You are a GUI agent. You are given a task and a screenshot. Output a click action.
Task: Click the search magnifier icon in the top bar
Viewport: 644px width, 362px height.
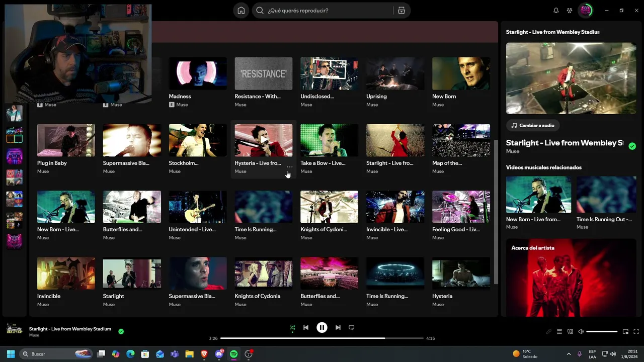point(260,11)
